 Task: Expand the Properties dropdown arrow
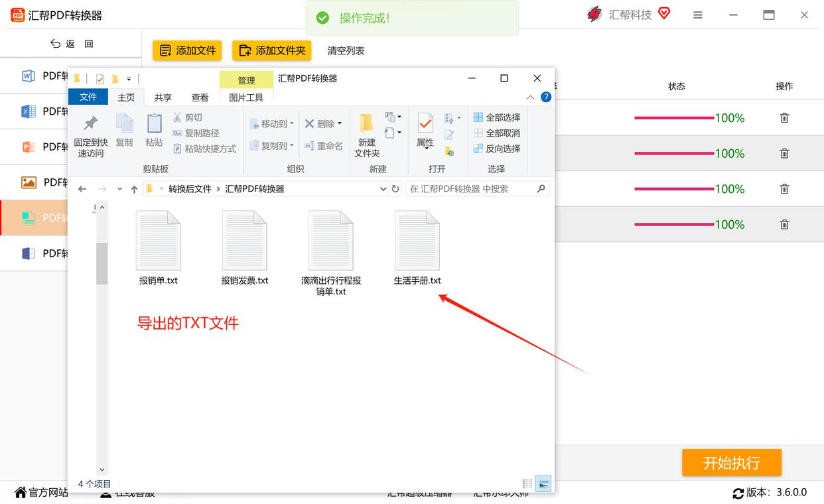tap(425, 150)
